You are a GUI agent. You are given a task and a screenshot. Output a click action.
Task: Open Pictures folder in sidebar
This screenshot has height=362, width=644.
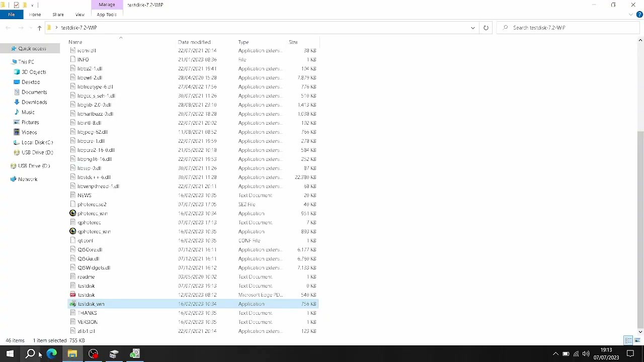pos(30,122)
